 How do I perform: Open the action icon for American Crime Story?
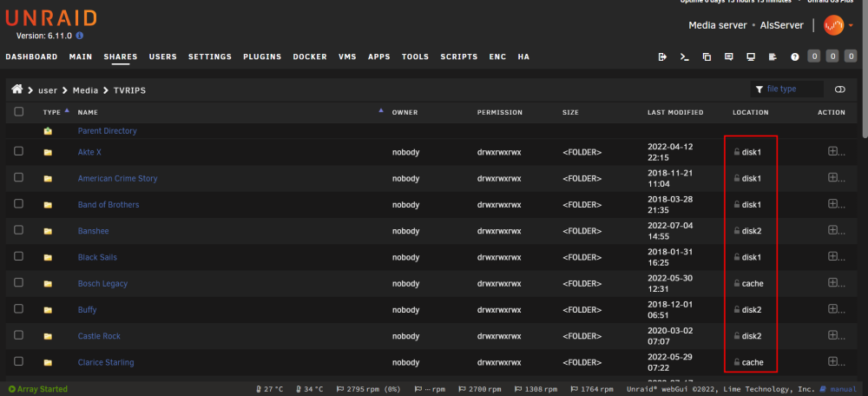832,177
